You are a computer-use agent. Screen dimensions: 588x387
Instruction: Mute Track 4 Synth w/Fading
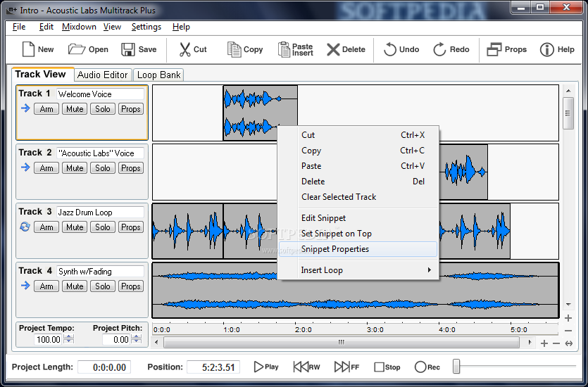(x=75, y=286)
